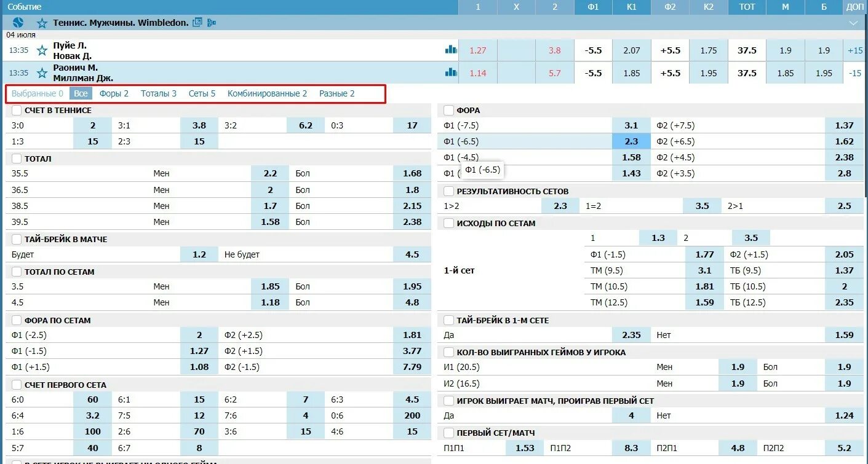Favorite the Wimbledon tournament star icon

[x=42, y=23]
